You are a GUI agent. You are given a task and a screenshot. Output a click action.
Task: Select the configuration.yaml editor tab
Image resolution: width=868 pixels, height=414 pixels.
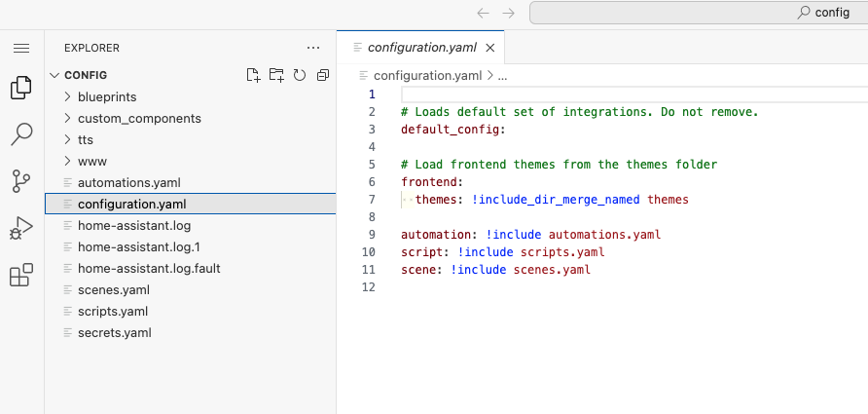(x=420, y=48)
